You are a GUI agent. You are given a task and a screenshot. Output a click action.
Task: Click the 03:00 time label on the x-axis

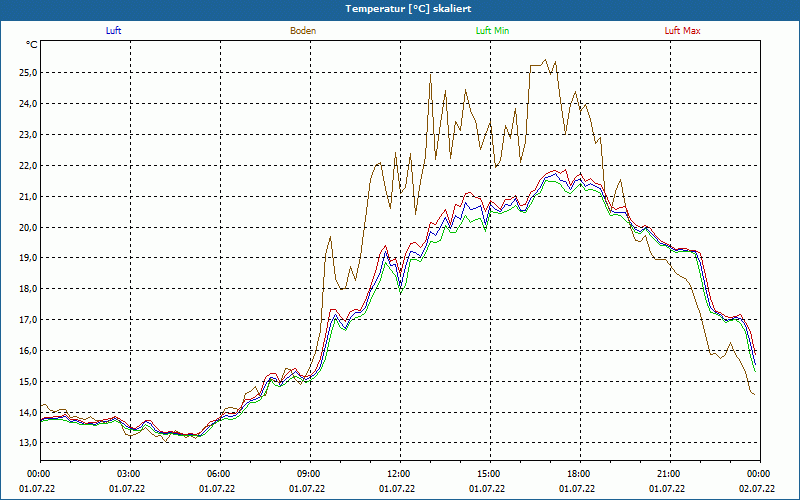point(130,474)
